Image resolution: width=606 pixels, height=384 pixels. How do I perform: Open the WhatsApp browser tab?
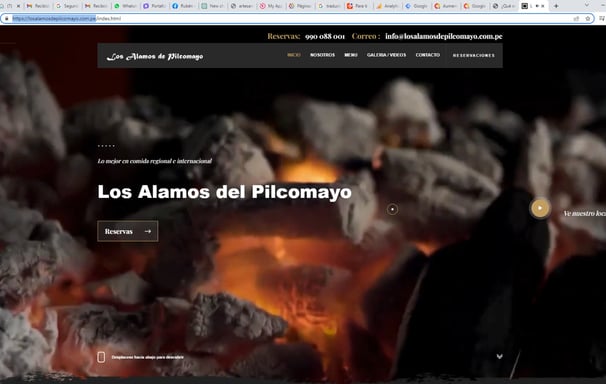click(x=126, y=6)
